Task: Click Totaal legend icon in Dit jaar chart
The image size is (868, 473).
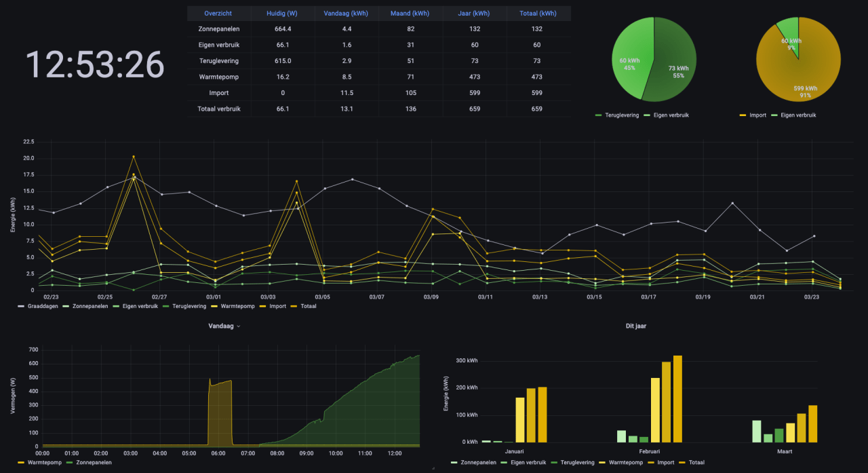Action: pos(686,462)
